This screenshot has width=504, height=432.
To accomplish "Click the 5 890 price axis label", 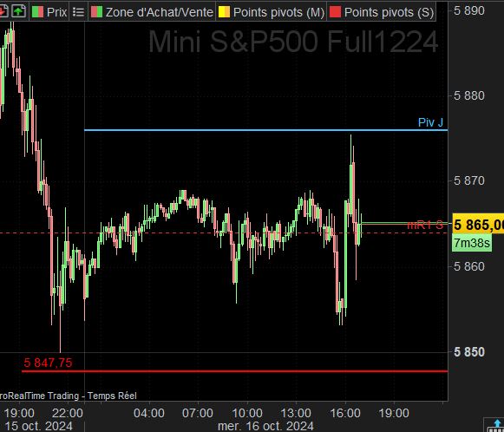I will (x=469, y=11).
